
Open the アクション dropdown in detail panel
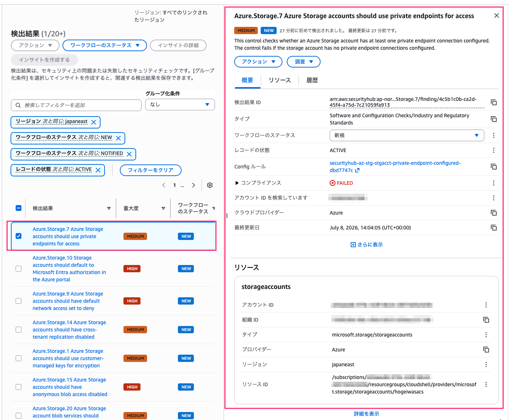click(x=258, y=62)
